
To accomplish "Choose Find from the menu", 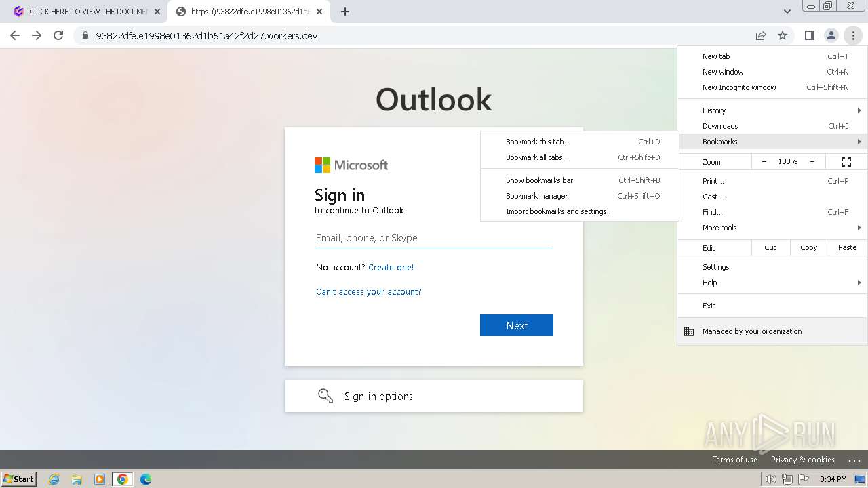I will 772,212.
